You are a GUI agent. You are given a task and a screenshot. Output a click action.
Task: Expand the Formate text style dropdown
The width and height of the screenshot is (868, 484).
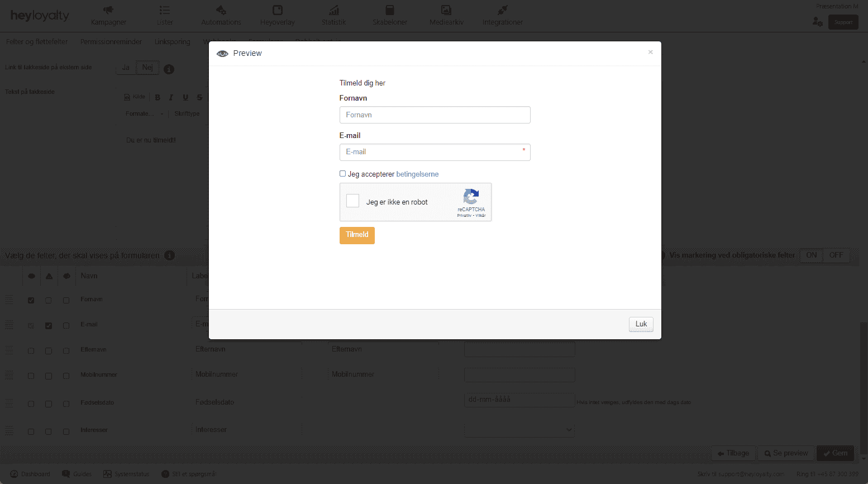tap(145, 114)
